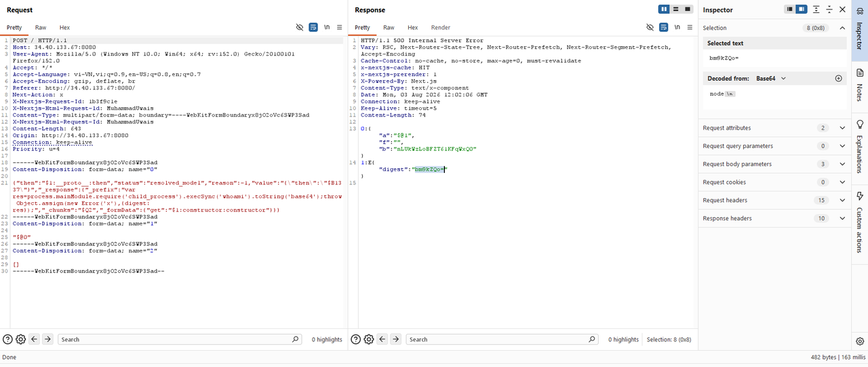The height and width of the screenshot is (367, 868).
Task: Toggle \n non-printable characters in Response panel
Action: pyautogui.click(x=677, y=27)
